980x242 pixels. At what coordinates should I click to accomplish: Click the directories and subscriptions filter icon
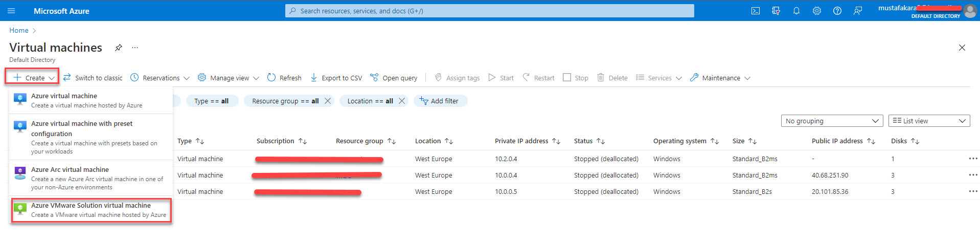tap(776, 11)
